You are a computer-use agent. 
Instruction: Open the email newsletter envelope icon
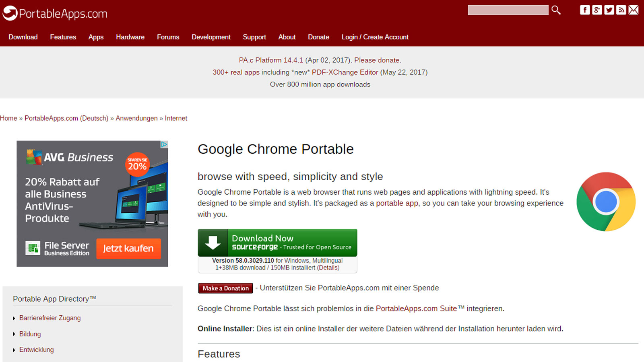(633, 10)
